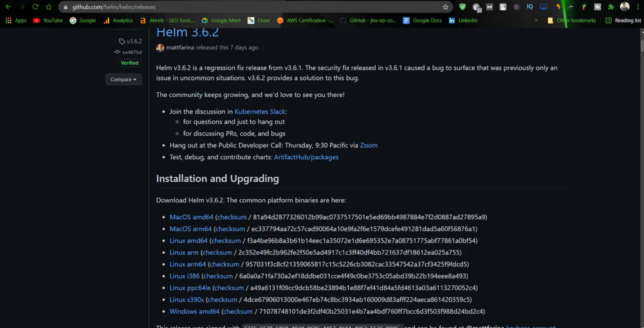Open the Linux i386 checksum link
This screenshot has height=328, width=644.
click(x=218, y=276)
